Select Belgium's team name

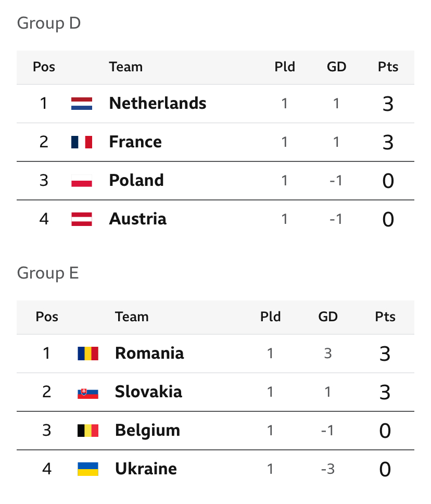pos(147,431)
